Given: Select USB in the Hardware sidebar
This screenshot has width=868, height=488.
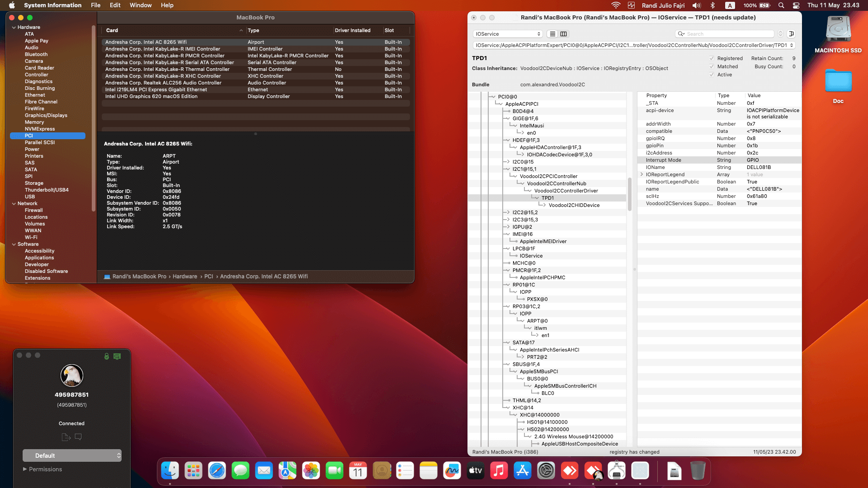Looking at the screenshot, I should point(30,197).
